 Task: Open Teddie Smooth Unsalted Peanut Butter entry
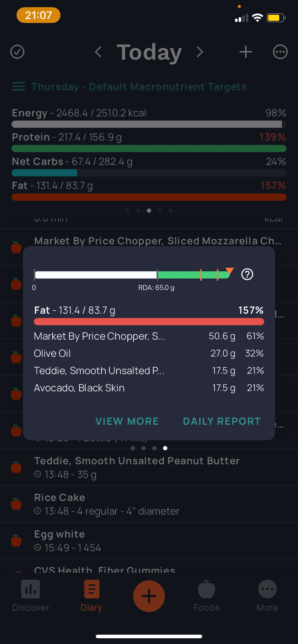[149, 467]
